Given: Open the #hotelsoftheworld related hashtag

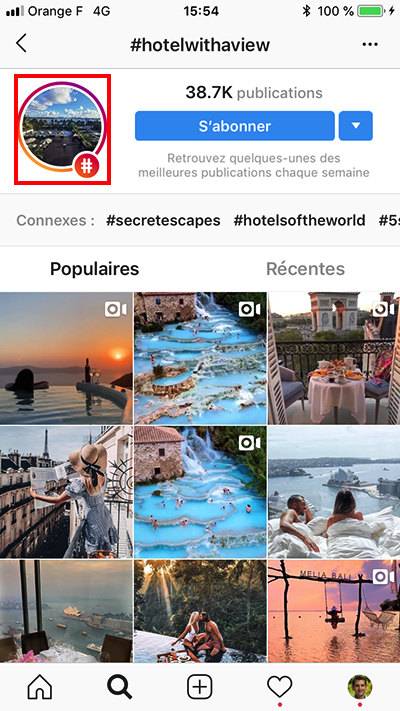Looking at the screenshot, I should 299,220.
